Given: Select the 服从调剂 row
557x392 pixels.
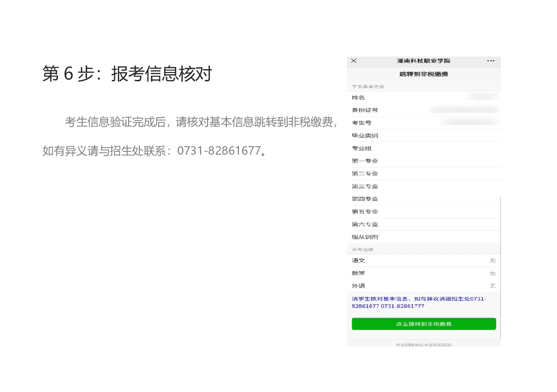Looking at the screenshot, I should pos(424,237).
